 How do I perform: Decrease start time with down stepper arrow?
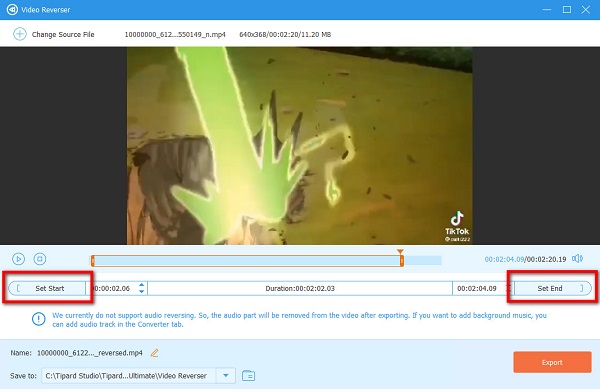click(142, 291)
